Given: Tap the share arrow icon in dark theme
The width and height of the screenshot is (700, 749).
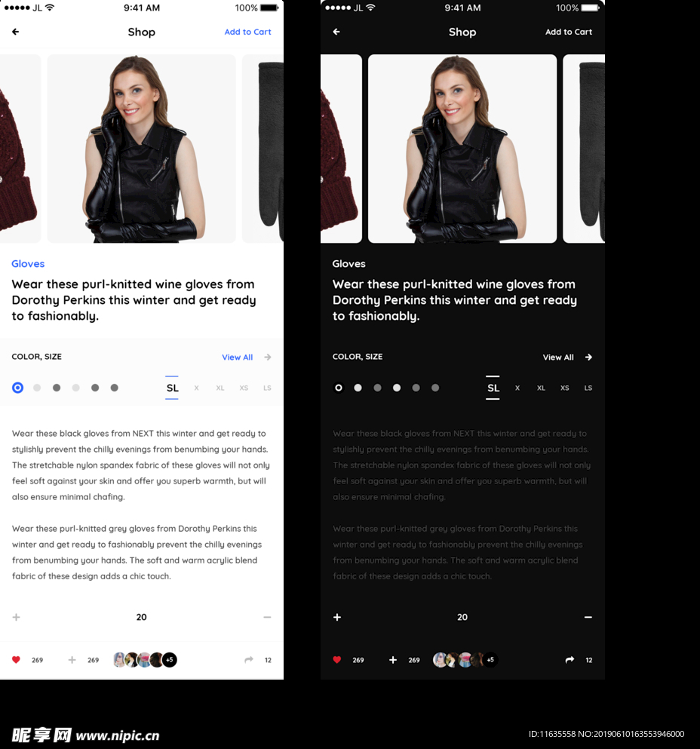Looking at the screenshot, I should coord(570,660).
